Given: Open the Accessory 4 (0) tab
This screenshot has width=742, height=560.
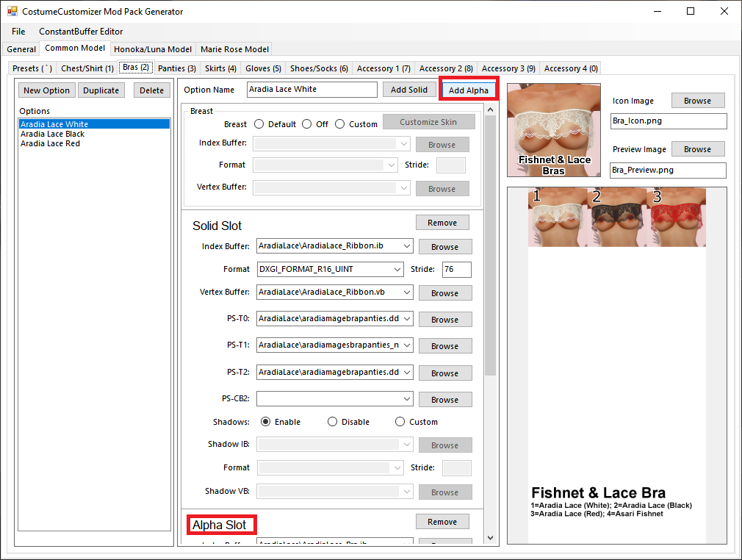Looking at the screenshot, I should tap(571, 68).
